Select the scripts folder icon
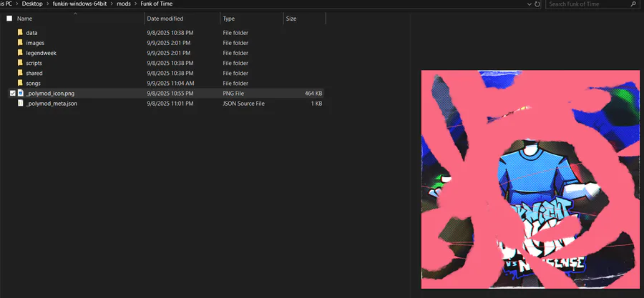The width and height of the screenshot is (644, 298). (20, 63)
